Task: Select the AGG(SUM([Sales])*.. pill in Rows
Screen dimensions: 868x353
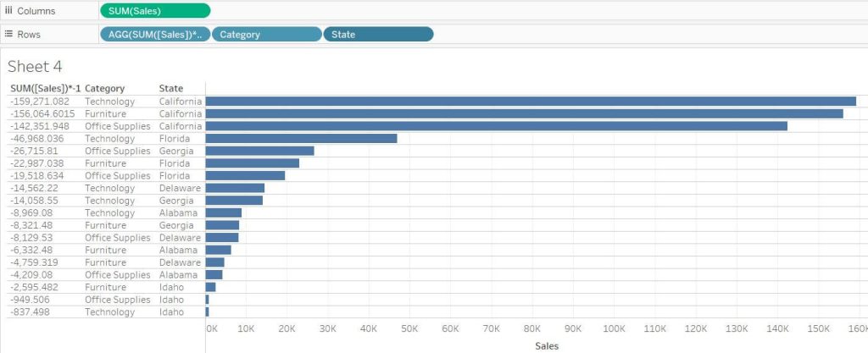Action: point(154,35)
